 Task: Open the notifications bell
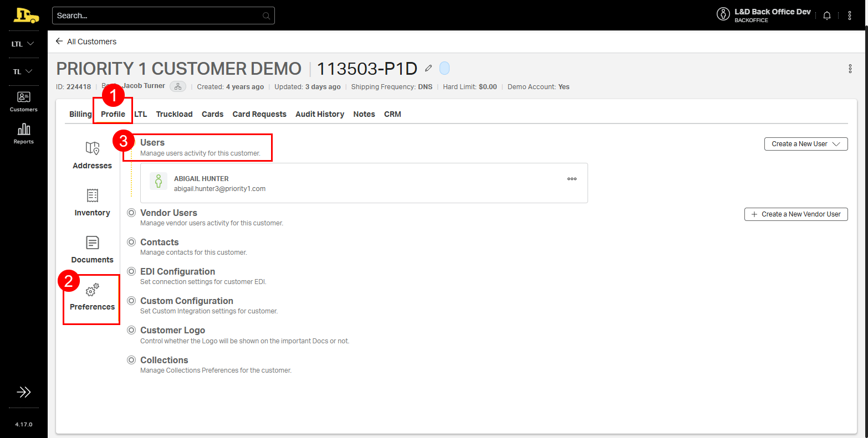(827, 16)
